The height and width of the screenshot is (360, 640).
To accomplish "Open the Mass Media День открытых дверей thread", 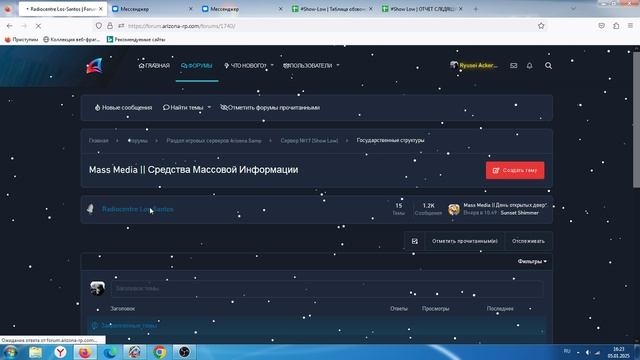I will tap(505, 205).
